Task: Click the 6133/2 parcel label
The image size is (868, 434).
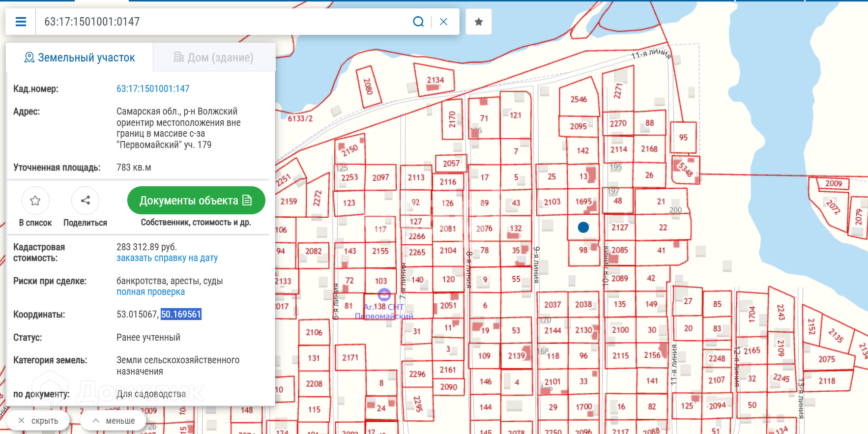Action: [x=300, y=118]
